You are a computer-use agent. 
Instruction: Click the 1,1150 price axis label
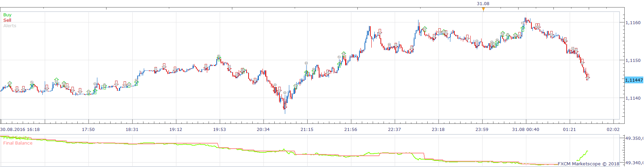pyautogui.click(x=634, y=61)
